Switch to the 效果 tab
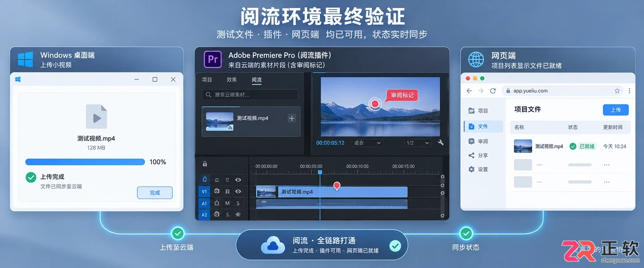 [x=232, y=80]
